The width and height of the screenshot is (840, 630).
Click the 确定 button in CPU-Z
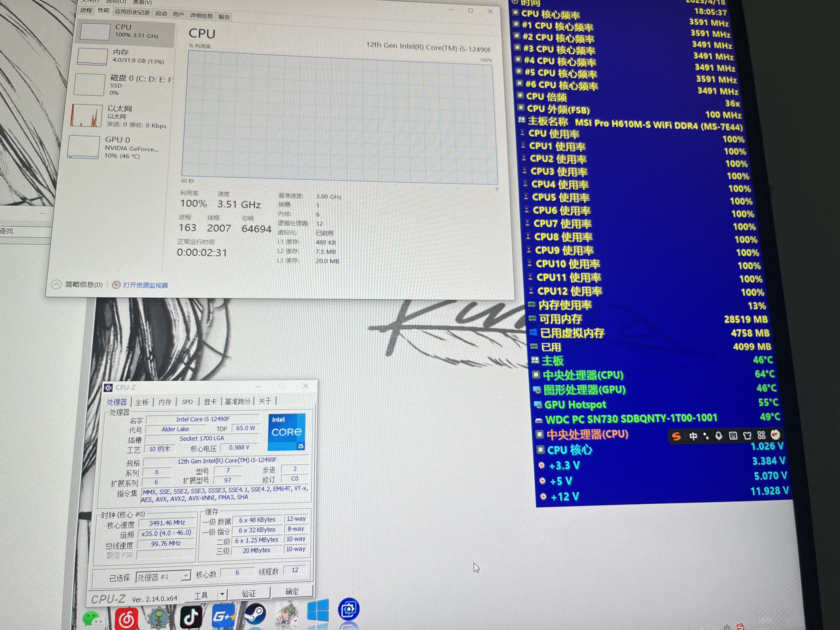(292, 591)
